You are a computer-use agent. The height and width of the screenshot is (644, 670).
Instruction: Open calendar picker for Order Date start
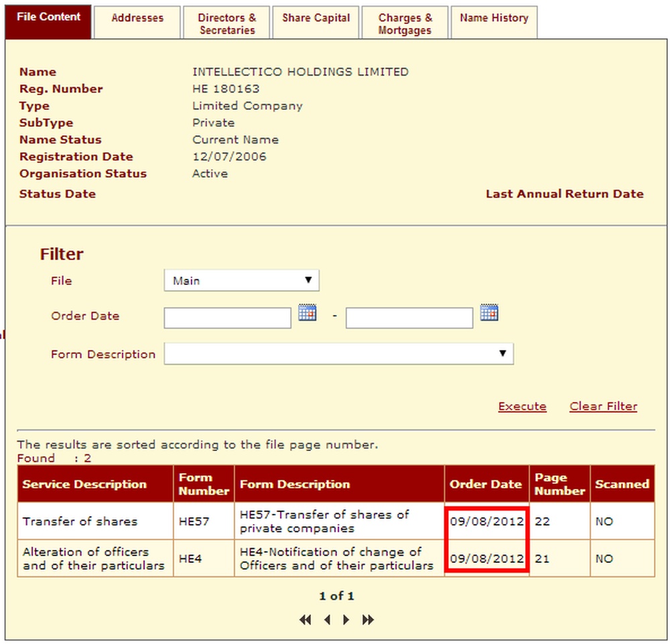308,312
